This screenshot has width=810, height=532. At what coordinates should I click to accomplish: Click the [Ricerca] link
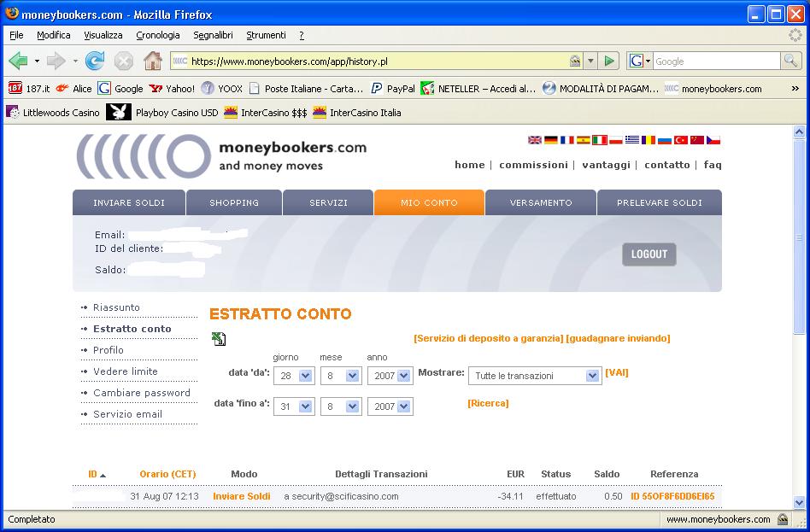click(x=488, y=403)
